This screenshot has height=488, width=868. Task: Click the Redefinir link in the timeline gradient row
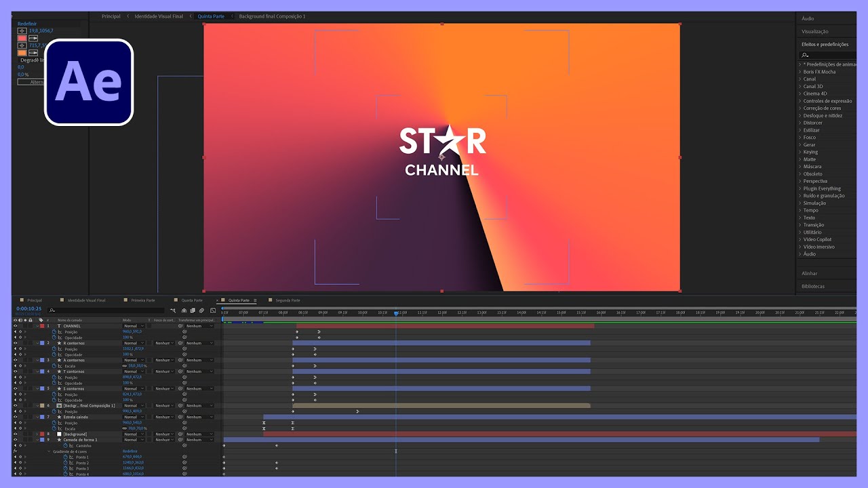[x=130, y=451]
